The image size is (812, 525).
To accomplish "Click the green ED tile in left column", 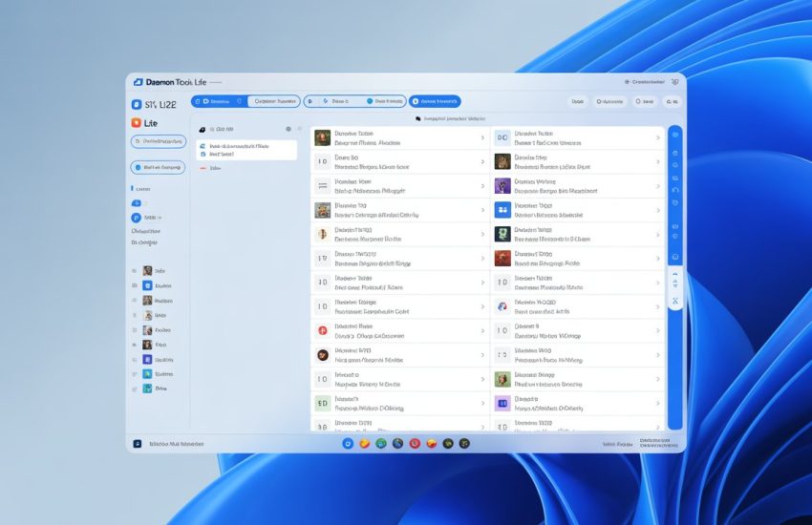I will [x=323, y=403].
